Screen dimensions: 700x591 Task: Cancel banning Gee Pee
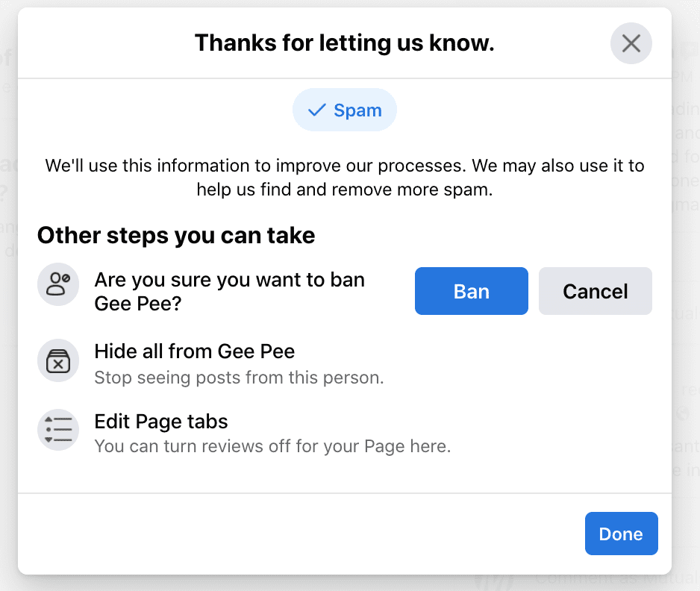[x=595, y=291]
